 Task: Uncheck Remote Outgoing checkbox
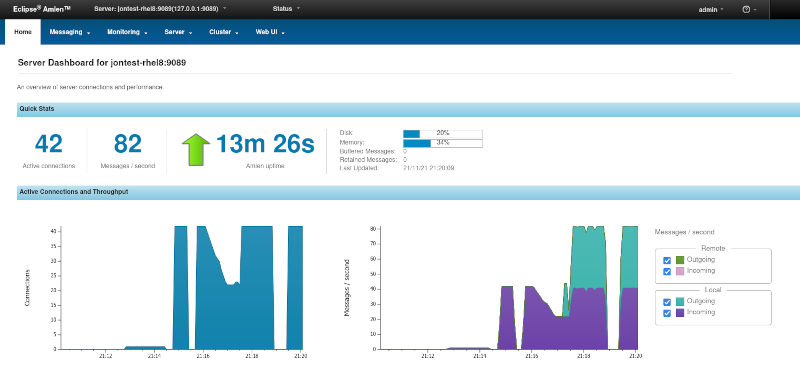(x=667, y=260)
